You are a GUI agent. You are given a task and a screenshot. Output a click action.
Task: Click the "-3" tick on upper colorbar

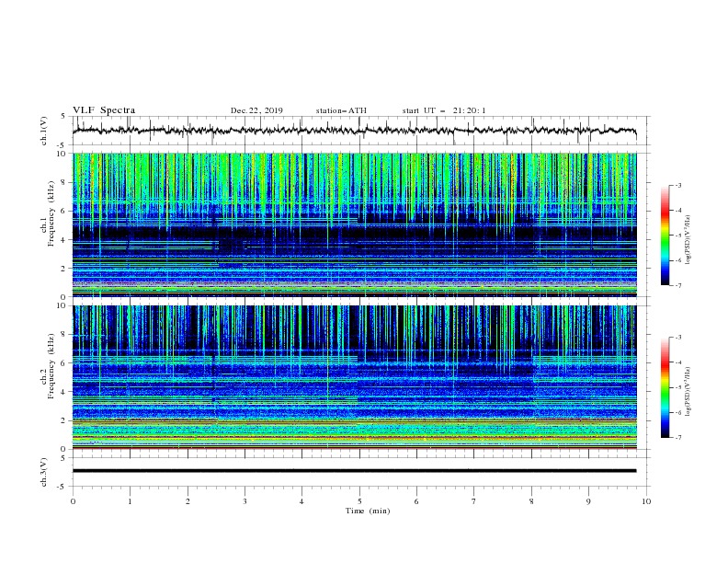[x=677, y=185]
